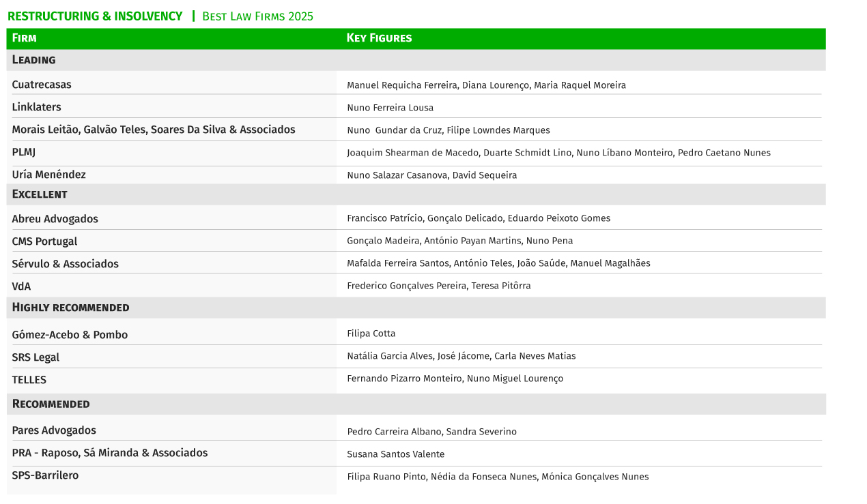Click the Restructuring & Insolvency title

tap(95, 16)
